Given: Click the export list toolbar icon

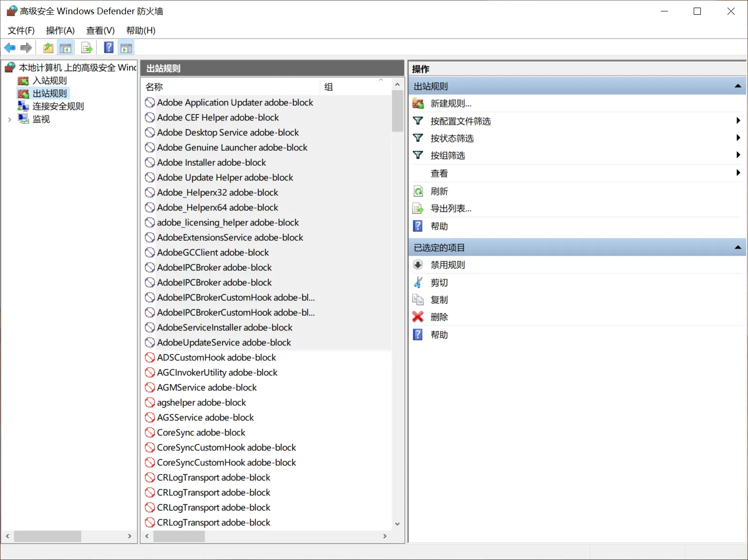Looking at the screenshot, I should [x=87, y=48].
